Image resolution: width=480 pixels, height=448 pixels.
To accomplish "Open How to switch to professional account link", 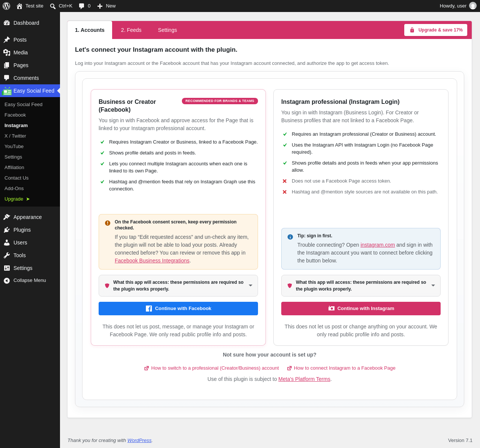I will click(x=215, y=368).
